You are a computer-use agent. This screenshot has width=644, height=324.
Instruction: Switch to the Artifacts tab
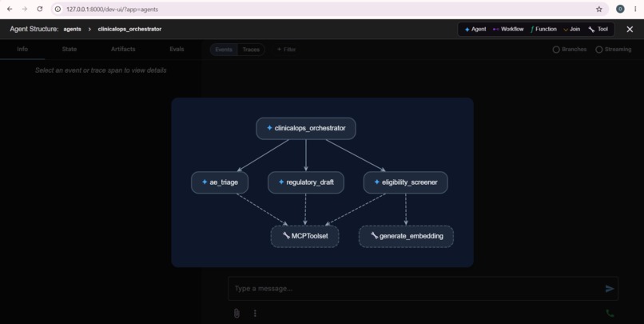pyautogui.click(x=123, y=49)
